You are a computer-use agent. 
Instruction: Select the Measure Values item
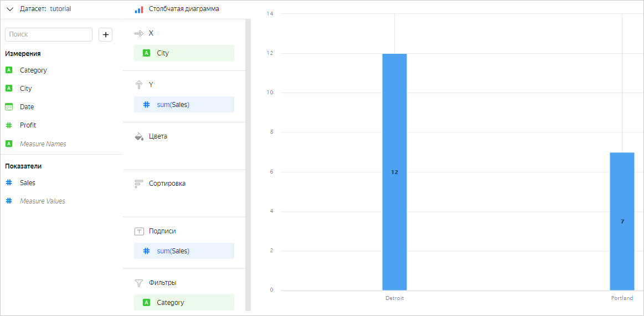(42, 201)
